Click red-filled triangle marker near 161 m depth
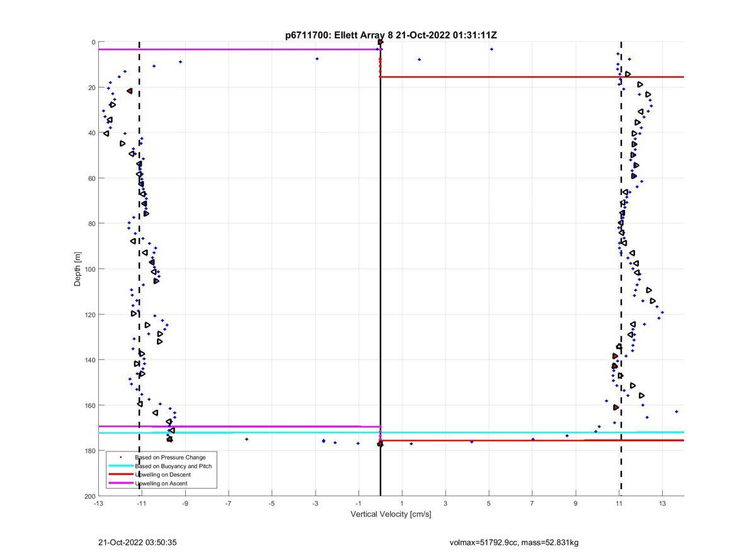 [616, 408]
